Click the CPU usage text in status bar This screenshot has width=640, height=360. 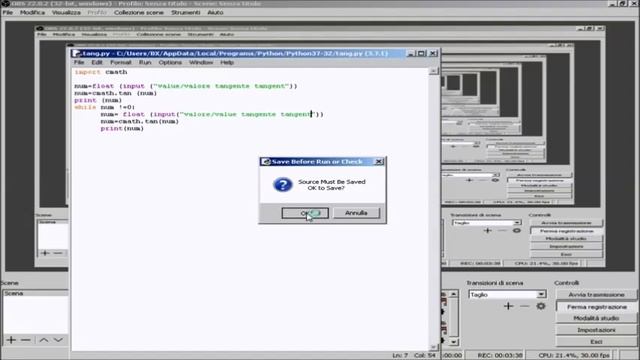[x=574, y=356]
